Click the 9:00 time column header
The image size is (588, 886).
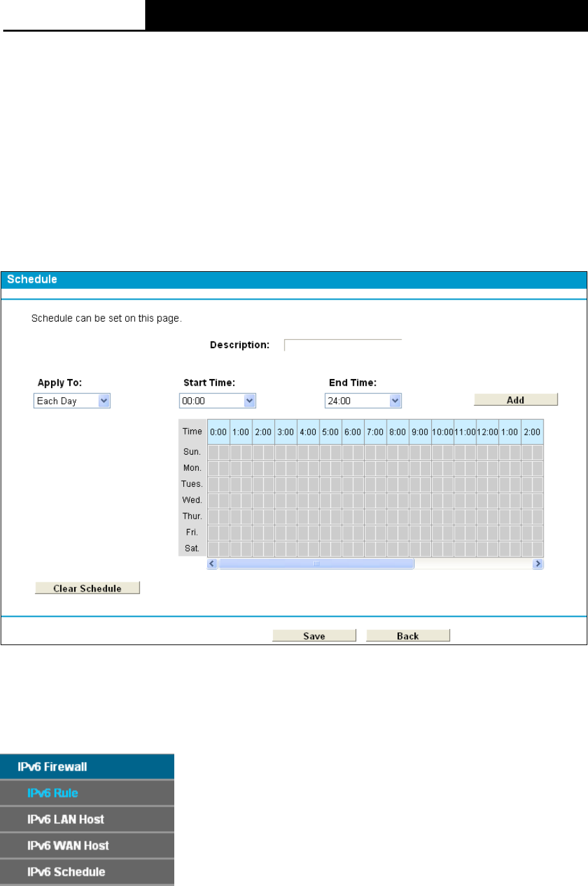(x=420, y=432)
